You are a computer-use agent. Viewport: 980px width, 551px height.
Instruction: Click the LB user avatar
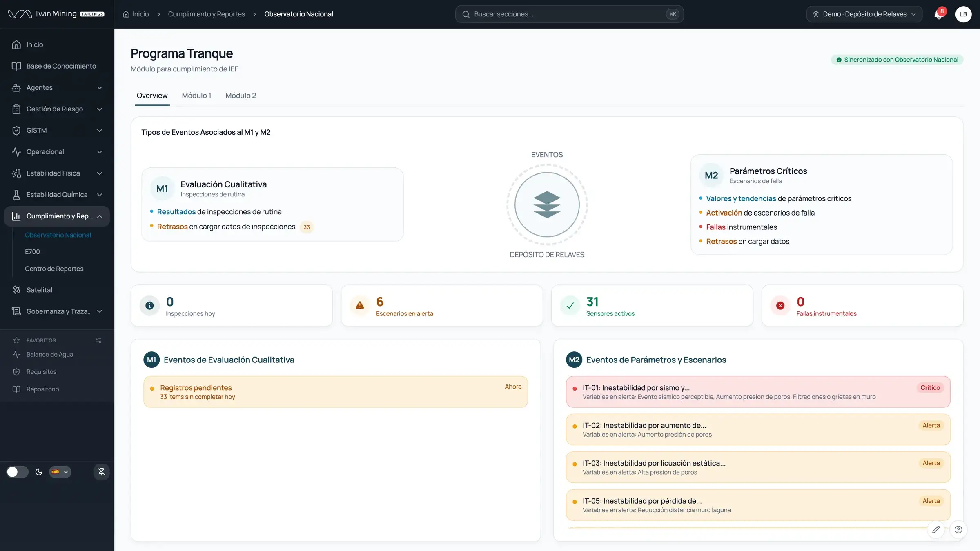pyautogui.click(x=963, y=14)
